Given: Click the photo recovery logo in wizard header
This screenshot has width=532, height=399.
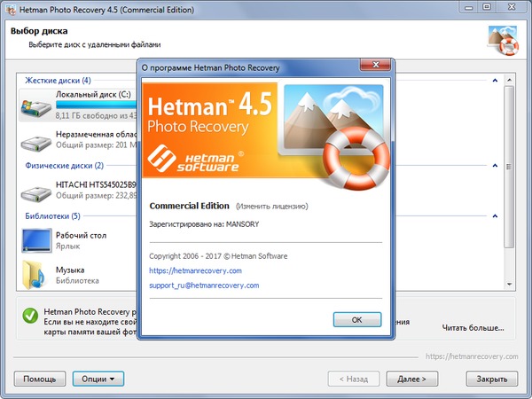Looking at the screenshot, I should (504, 41).
